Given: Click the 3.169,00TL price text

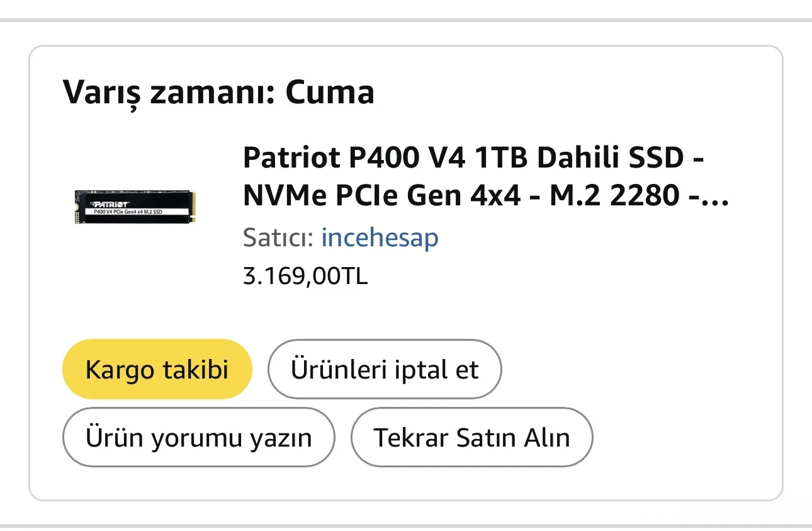Looking at the screenshot, I should [x=305, y=276].
